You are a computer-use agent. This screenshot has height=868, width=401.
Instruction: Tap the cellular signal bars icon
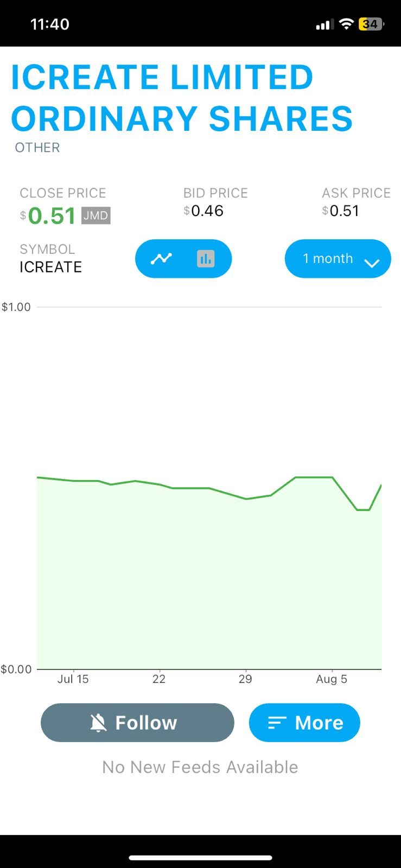pyautogui.click(x=323, y=25)
